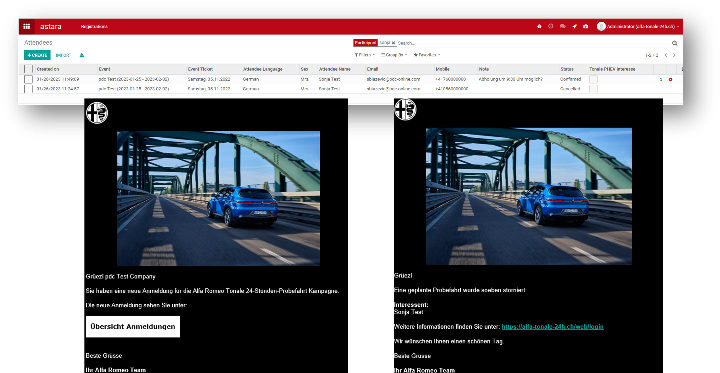Viewport: 720px width, 373px height.
Task: Click the note cell 'Abholung um … Uhr möglich?'
Action: point(511,79)
